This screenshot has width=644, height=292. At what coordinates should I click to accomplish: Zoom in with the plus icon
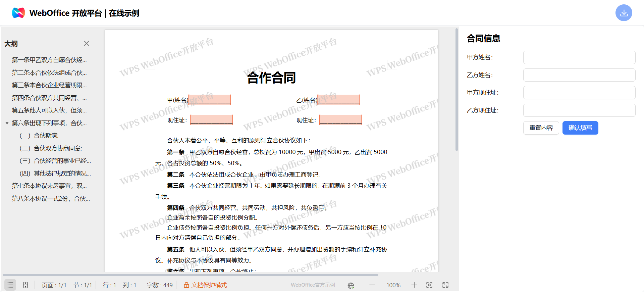tap(414, 285)
